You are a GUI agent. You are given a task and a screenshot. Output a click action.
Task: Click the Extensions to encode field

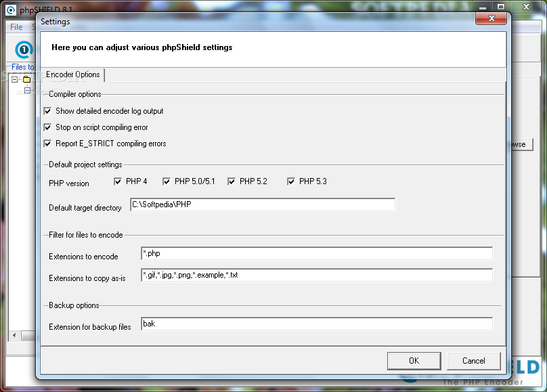[x=317, y=253]
